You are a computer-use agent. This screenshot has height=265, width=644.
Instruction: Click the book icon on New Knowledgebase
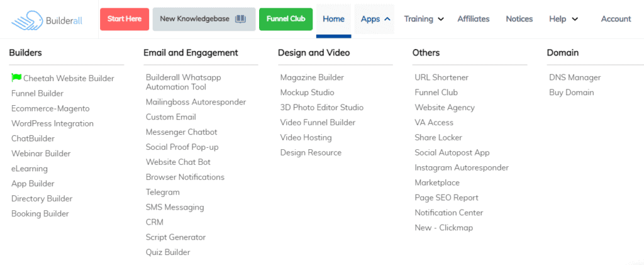click(240, 19)
